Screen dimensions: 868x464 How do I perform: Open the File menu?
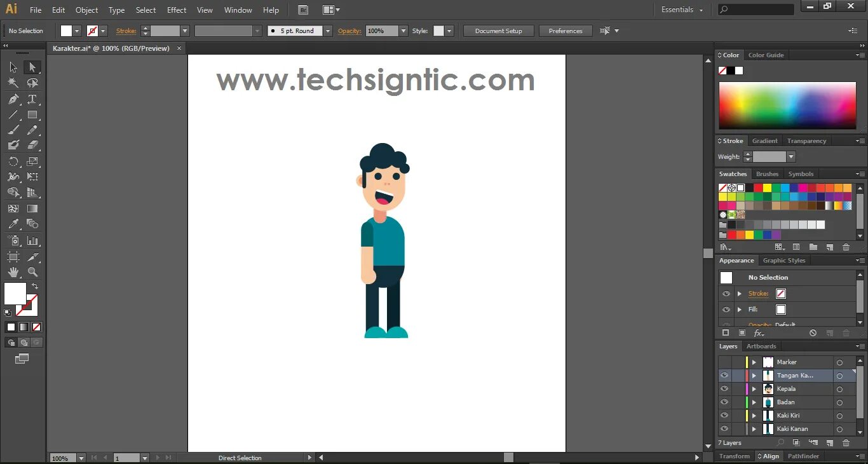36,10
